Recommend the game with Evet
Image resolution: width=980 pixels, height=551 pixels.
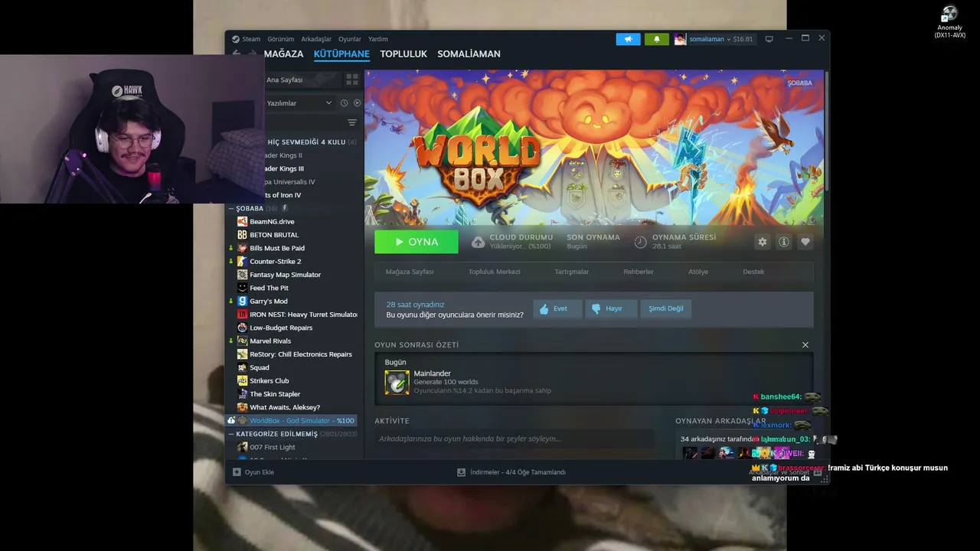pos(557,308)
